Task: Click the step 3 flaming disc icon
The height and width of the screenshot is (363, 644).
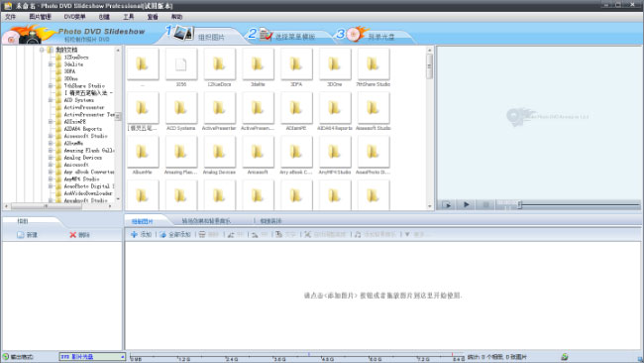Action: 356,34
